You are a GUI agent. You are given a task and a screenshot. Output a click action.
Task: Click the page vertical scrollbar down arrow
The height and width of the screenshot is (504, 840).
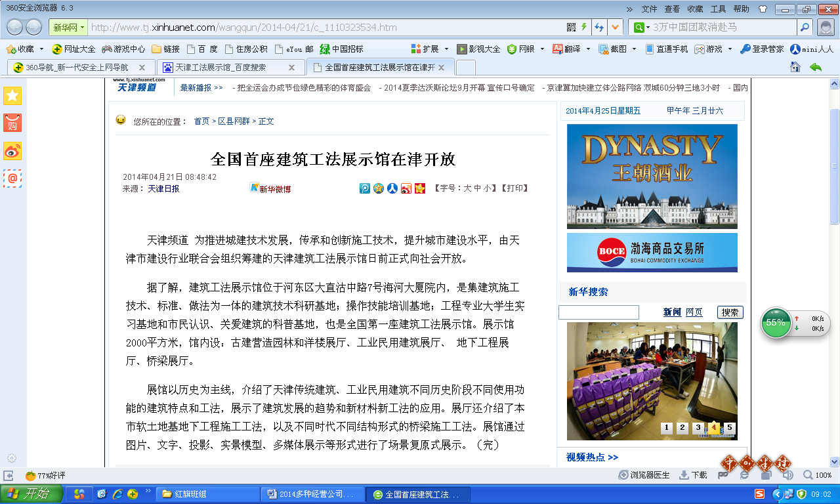834,461
